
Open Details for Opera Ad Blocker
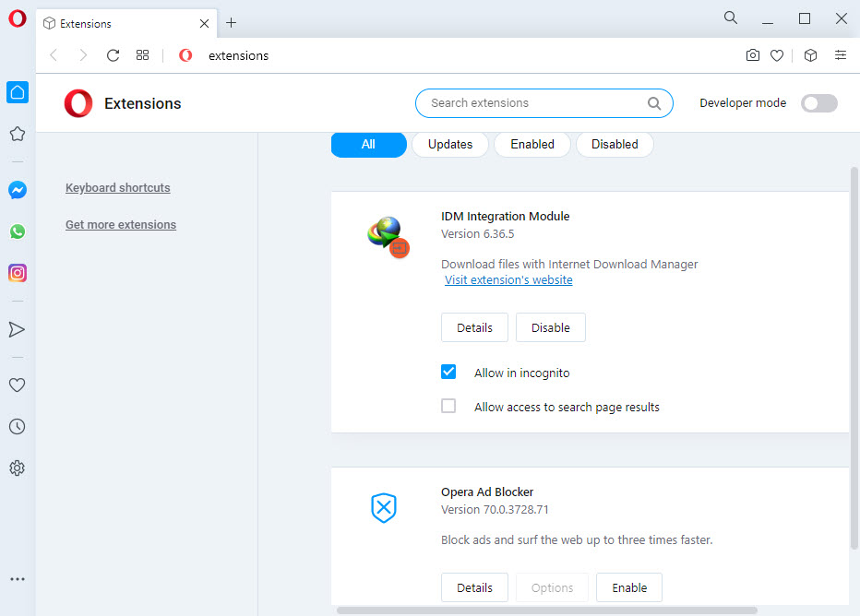pyautogui.click(x=474, y=587)
